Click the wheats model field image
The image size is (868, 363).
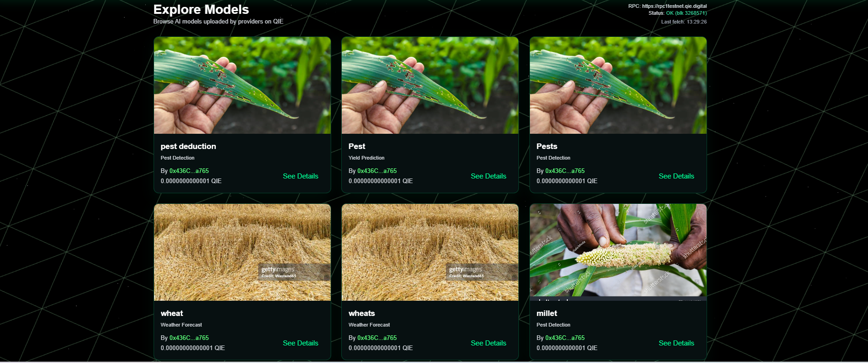click(x=430, y=252)
